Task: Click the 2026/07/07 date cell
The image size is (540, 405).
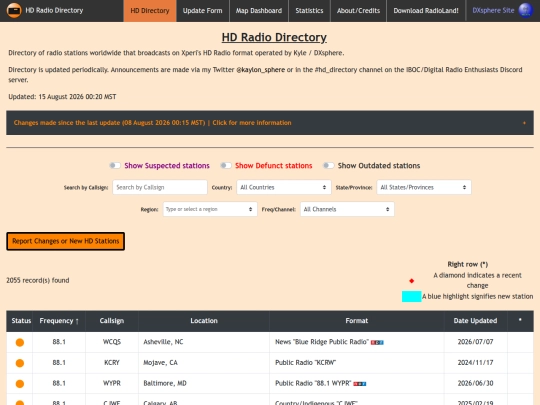Action: tap(475, 342)
